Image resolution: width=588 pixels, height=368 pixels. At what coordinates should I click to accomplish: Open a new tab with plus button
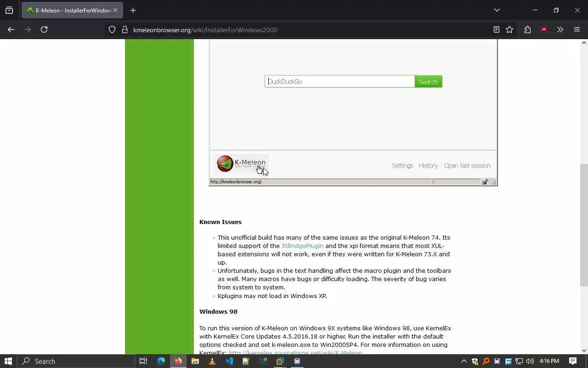click(133, 10)
